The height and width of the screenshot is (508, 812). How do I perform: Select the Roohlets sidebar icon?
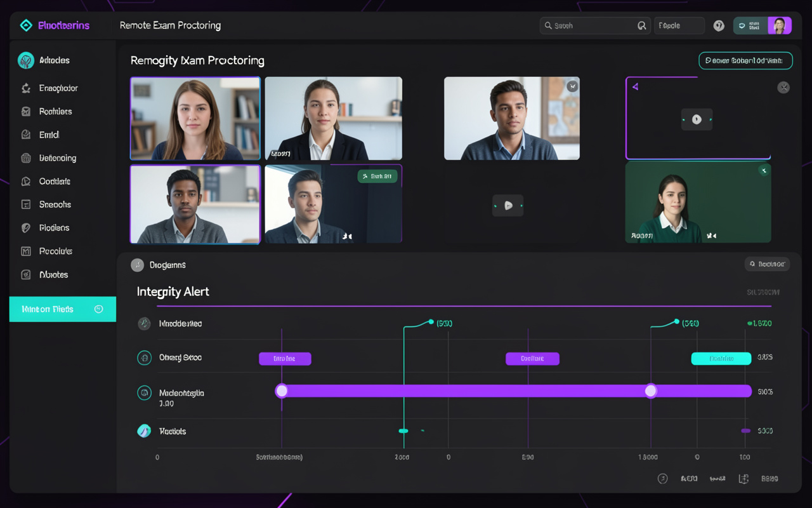(x=26, y=111)
